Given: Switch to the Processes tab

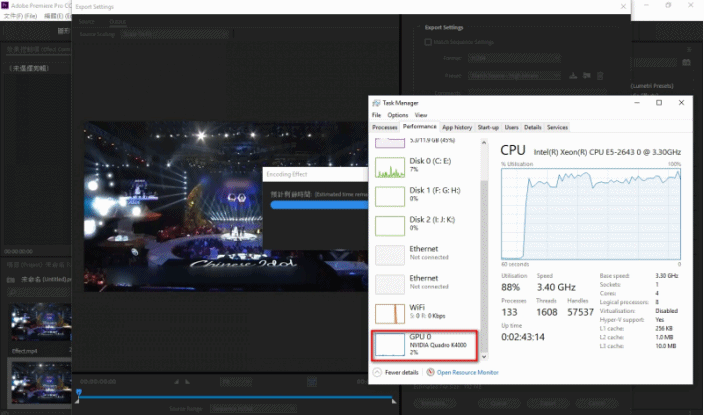Looking at the screenshot, I should pos(385,128).
